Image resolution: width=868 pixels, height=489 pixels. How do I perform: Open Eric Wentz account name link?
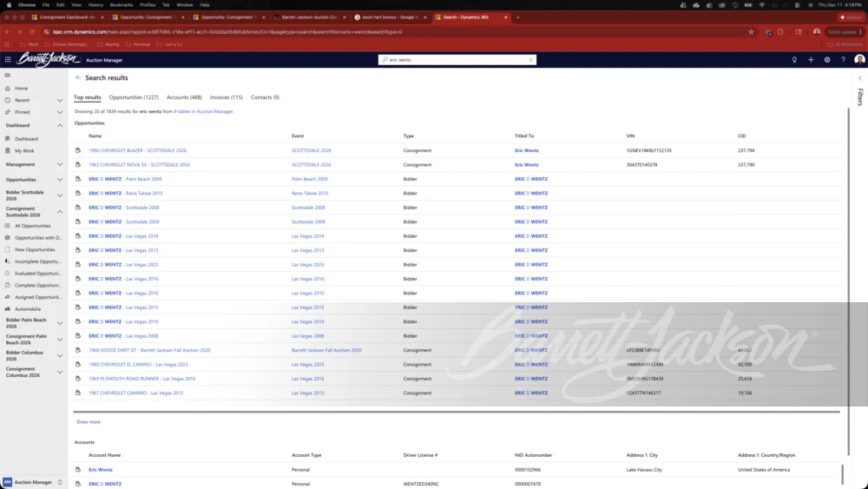click(x=100, y=470)
